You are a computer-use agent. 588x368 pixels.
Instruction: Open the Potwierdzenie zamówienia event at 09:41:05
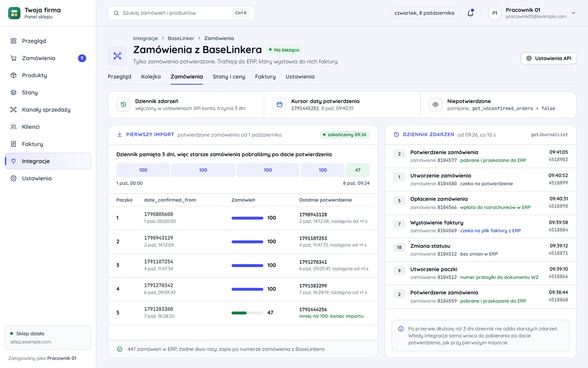click(480, 156)
